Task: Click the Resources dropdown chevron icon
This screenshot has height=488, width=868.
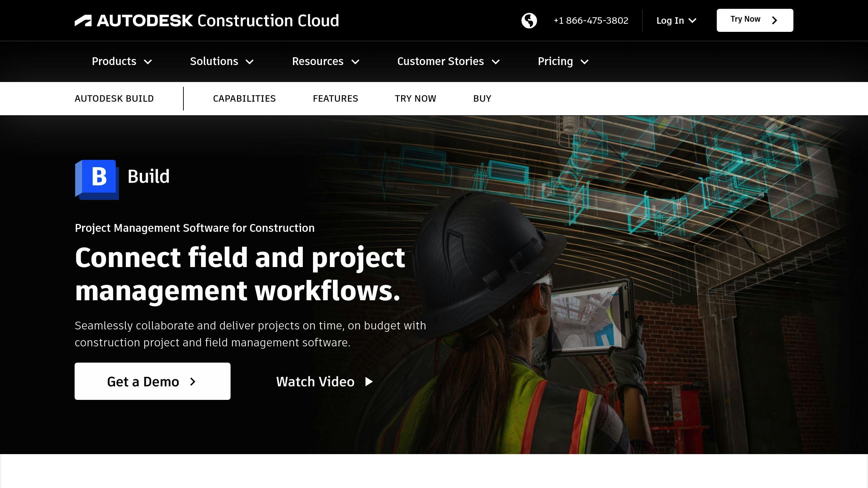Action: [356, 61]
